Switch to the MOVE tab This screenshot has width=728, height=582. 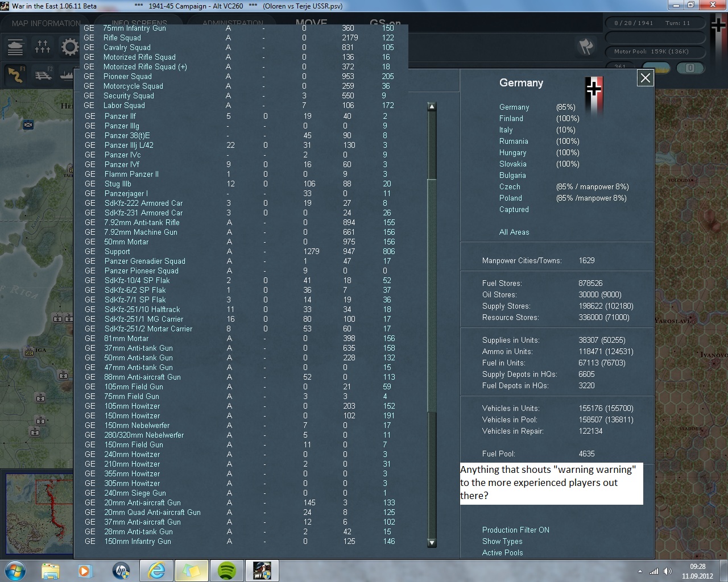[311, 23]
